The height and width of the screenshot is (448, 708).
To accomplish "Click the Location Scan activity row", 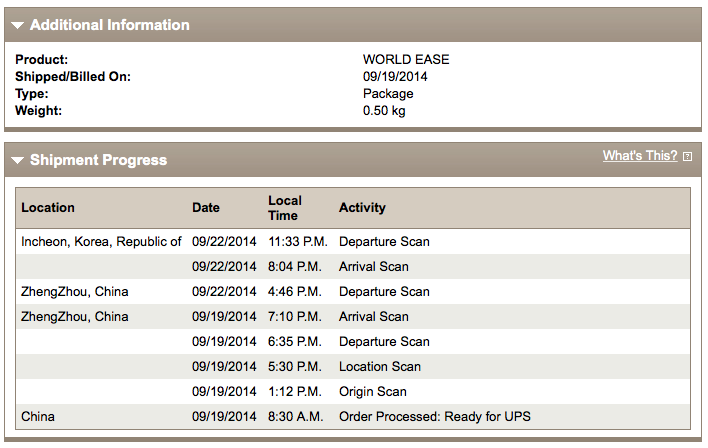I will point(353,366).
